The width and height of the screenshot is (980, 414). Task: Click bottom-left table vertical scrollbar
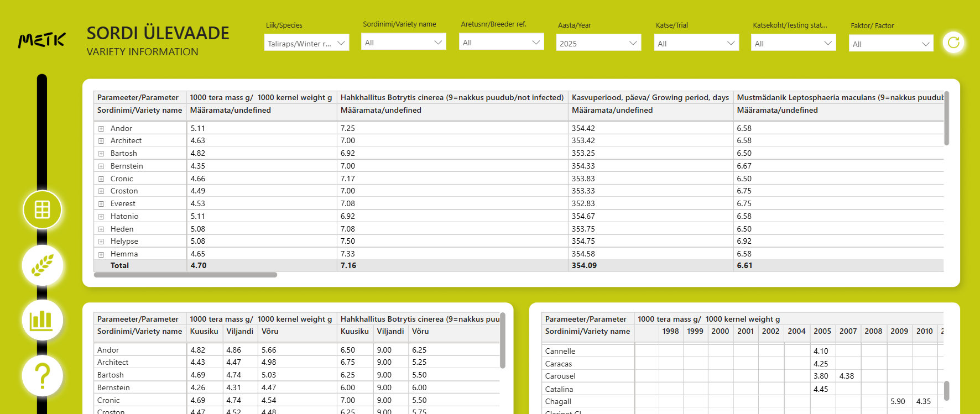[502, 340]
